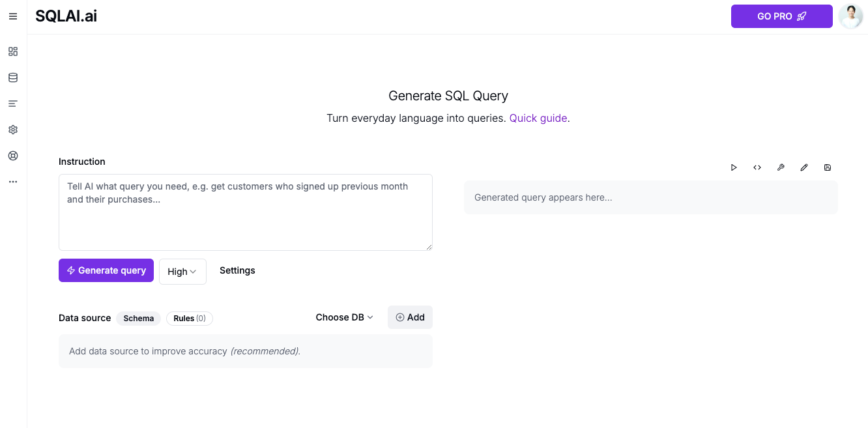Open the Choose DB dropdown
Image resolution: width=868 pixels, height=428 pixels.
point(345,317)
